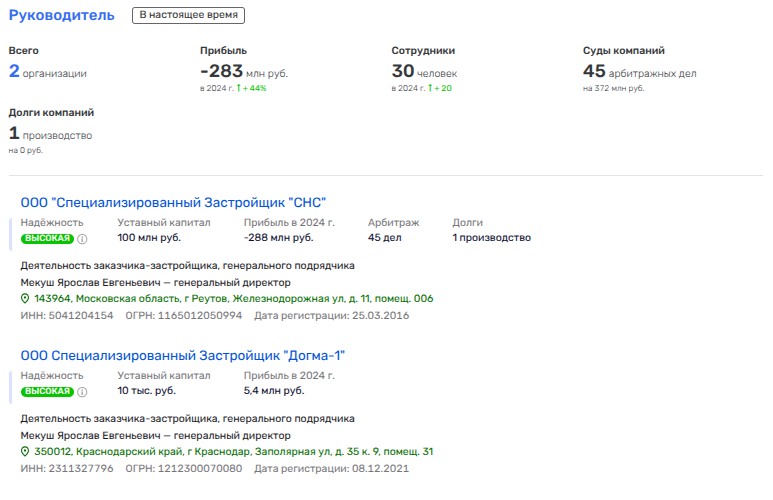Open ООО Специализированный Застройщик "Догма-1" page
The width and height of the screenshot is (773, 500).
[183, 355]
